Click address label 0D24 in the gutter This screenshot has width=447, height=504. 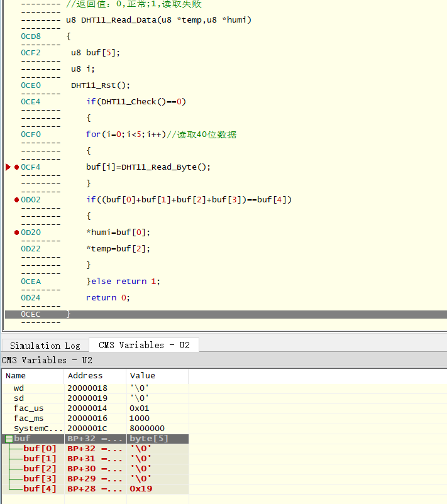31,298
